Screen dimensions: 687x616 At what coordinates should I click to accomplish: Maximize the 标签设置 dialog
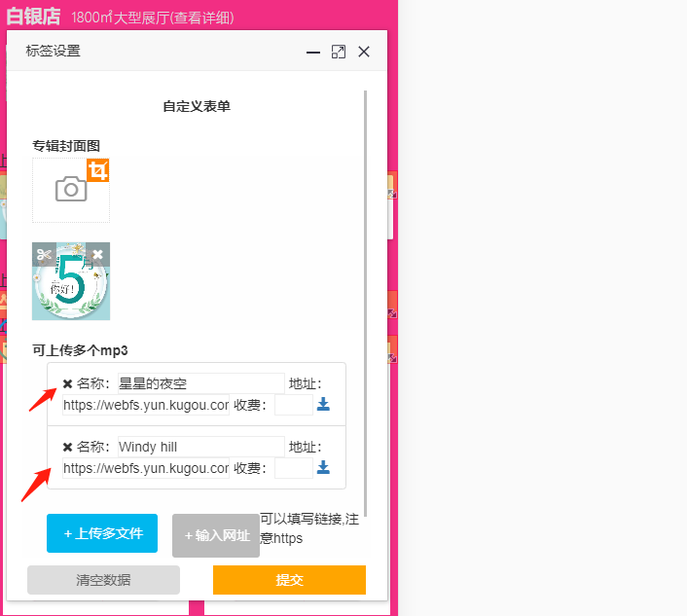tap(339, 52)
